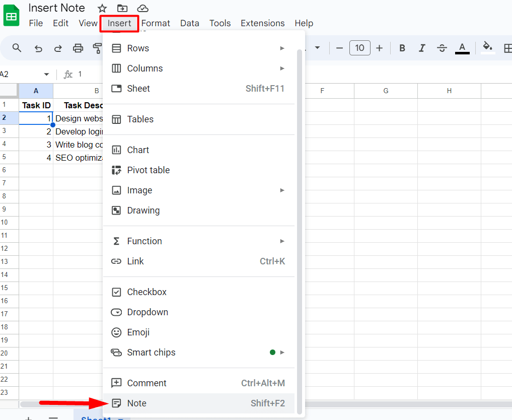Open the Google Sheets home screen icon
The image size is (512, 420).
pyautogui.click(x=11, y=15)
